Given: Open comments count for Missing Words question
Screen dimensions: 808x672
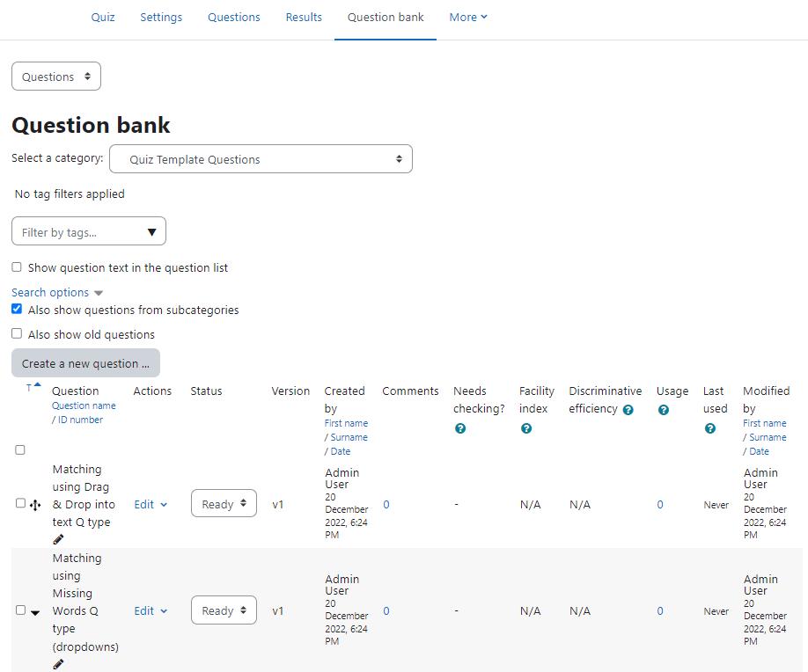Looking at the screenshot, I should point(386,611).
